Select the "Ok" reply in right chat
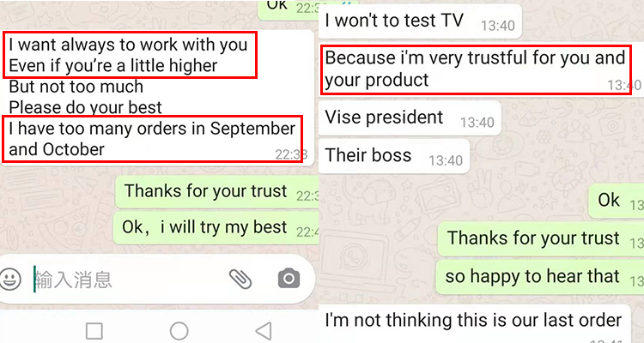The width and height of the screenshot is (644, 343). tap(616, 201)
